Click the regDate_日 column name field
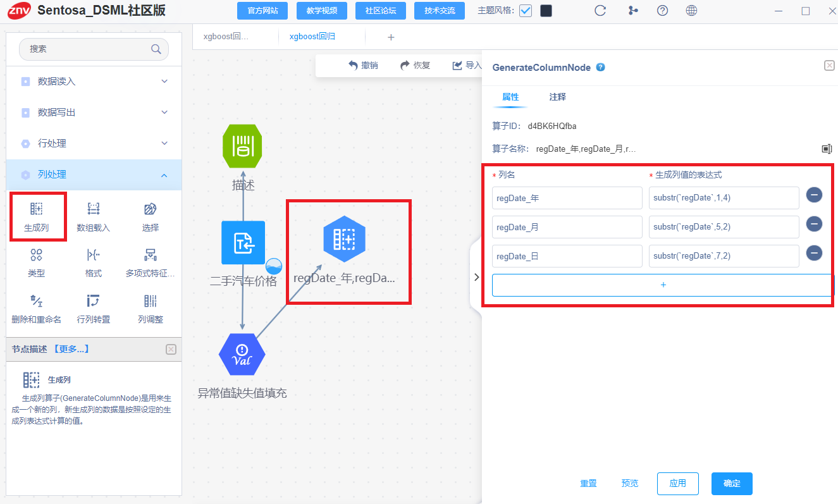This screenshot has width=838, height=504. click(567, 256)
